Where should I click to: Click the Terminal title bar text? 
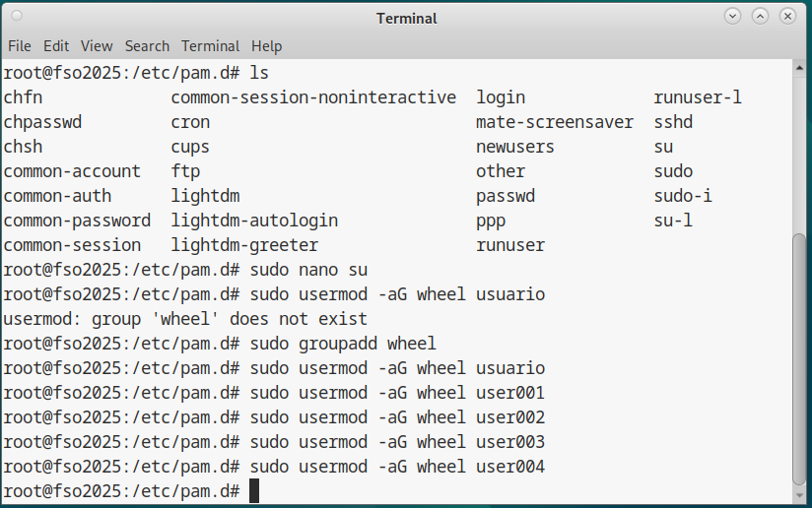[x=406, y=18]
